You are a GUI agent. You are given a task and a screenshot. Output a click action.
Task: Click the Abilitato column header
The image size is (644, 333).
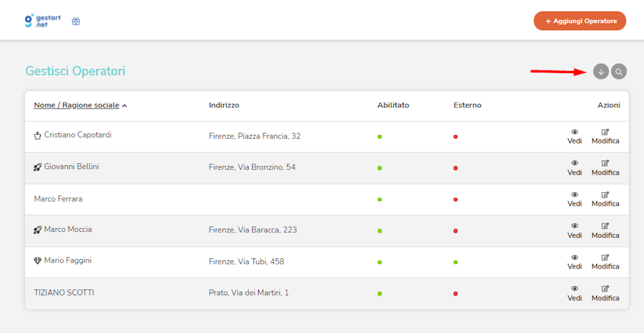[393, 105]
